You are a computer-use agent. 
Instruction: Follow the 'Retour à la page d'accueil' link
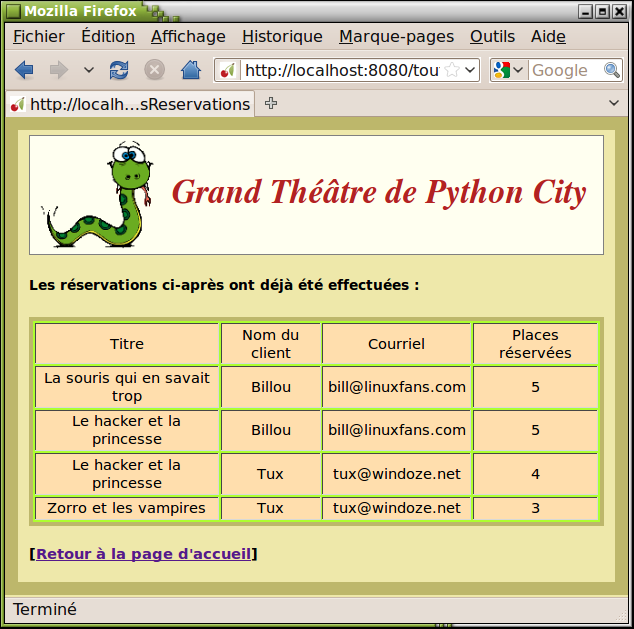(143, 553)
